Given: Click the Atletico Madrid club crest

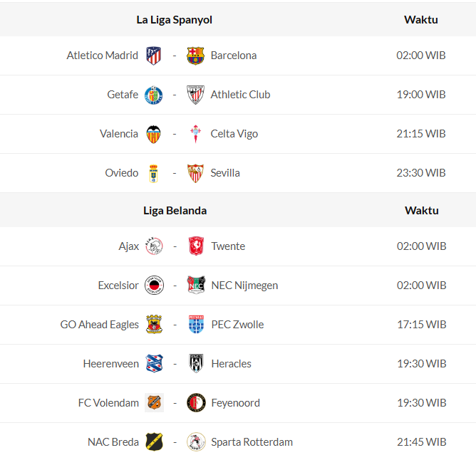Looking at the screenshot, I should pos(154,56).
